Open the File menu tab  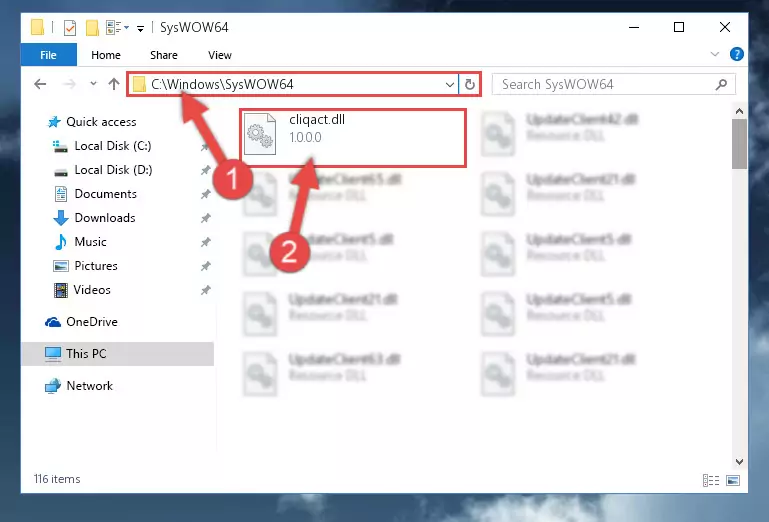click(49, 54)
